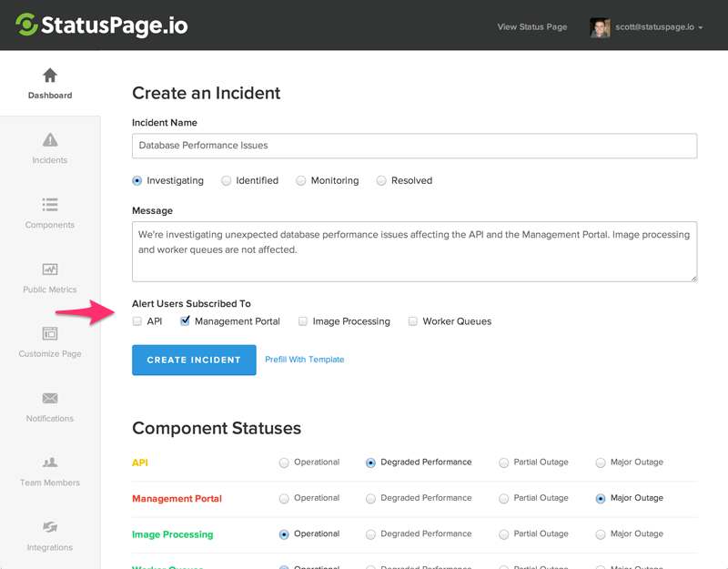Open the Public Metrics sidebar label
728x569 pixels.
click(x=50, y=290)
